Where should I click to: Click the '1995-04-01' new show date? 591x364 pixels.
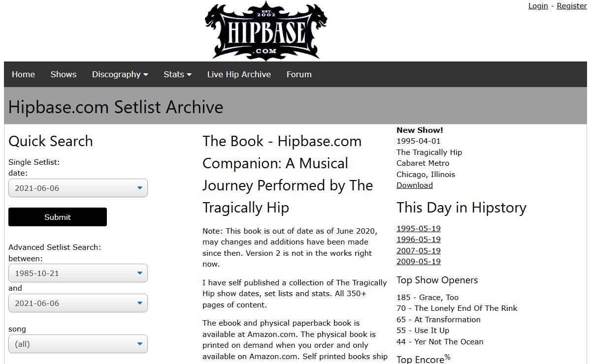click(x=419, y=141)
